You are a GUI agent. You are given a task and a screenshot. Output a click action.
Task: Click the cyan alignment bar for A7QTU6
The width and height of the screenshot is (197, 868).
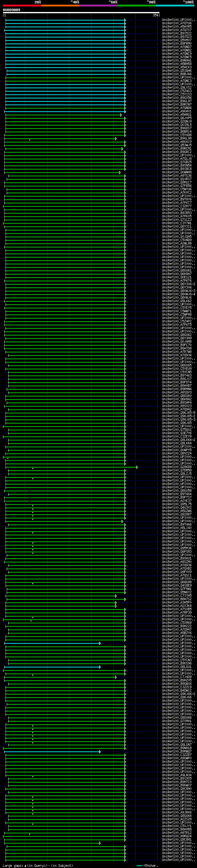coord(66,23)
